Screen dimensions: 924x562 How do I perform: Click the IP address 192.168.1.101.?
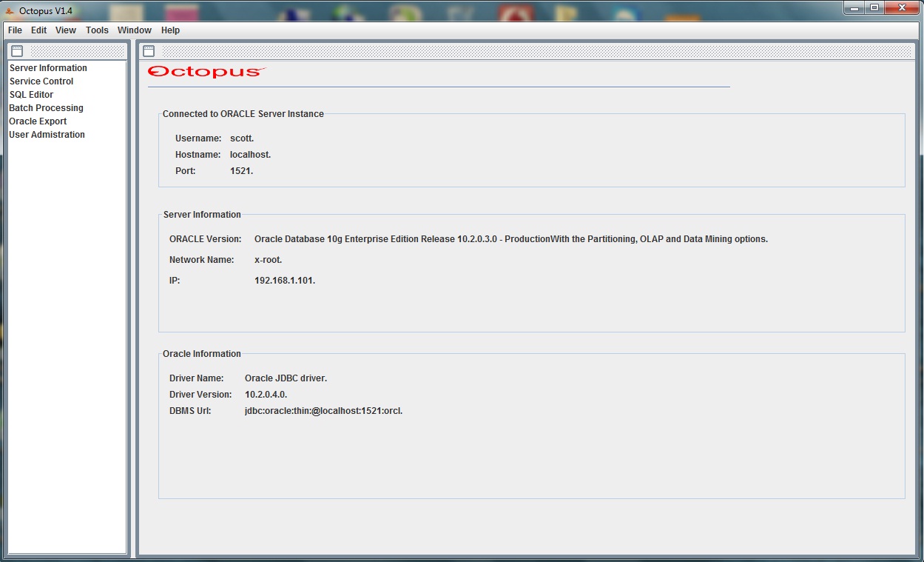click(285, 281)
